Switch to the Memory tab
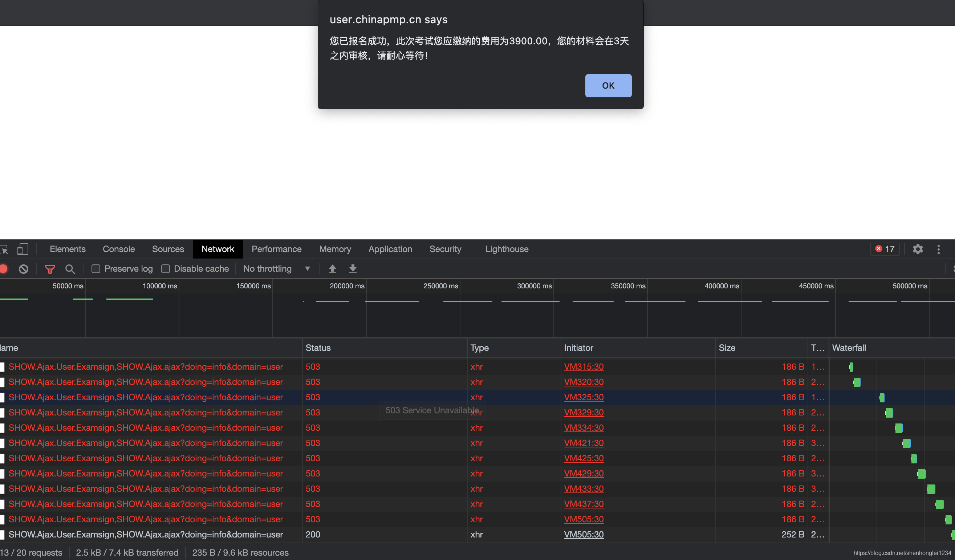 click(x=335, y=249)
